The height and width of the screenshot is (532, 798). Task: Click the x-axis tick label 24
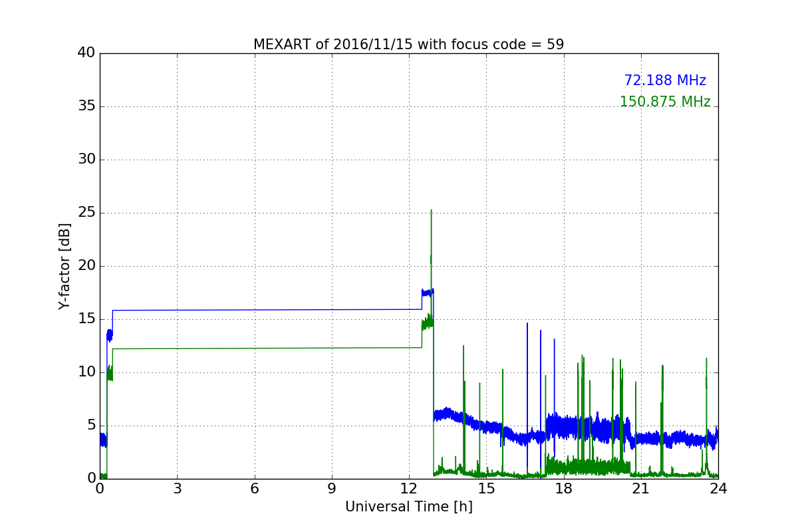[718, 489]
